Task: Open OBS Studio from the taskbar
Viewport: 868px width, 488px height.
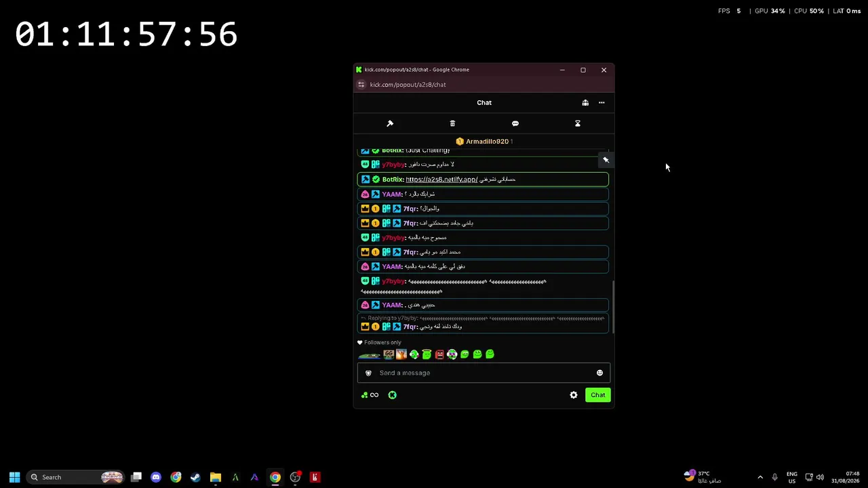Action: (295, 477)
